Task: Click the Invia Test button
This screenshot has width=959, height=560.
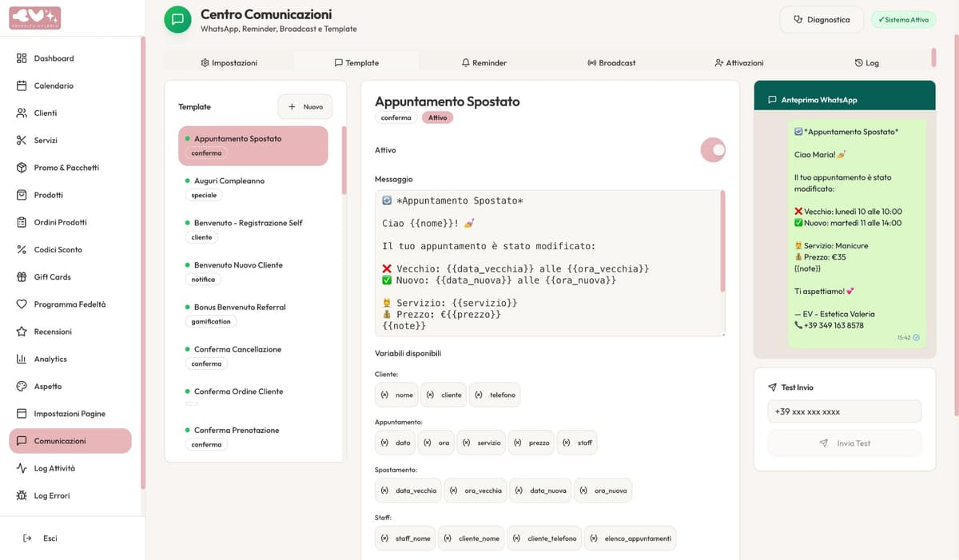Action: [x=845, y=443]
